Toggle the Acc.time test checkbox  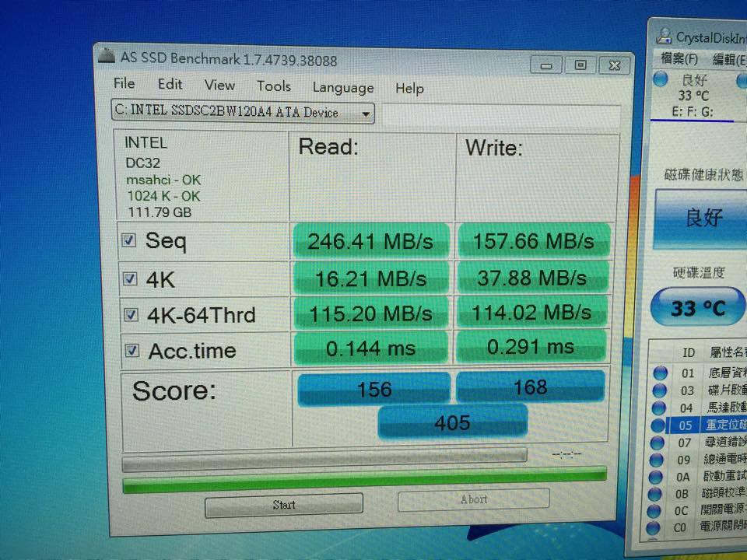(132, 351)
